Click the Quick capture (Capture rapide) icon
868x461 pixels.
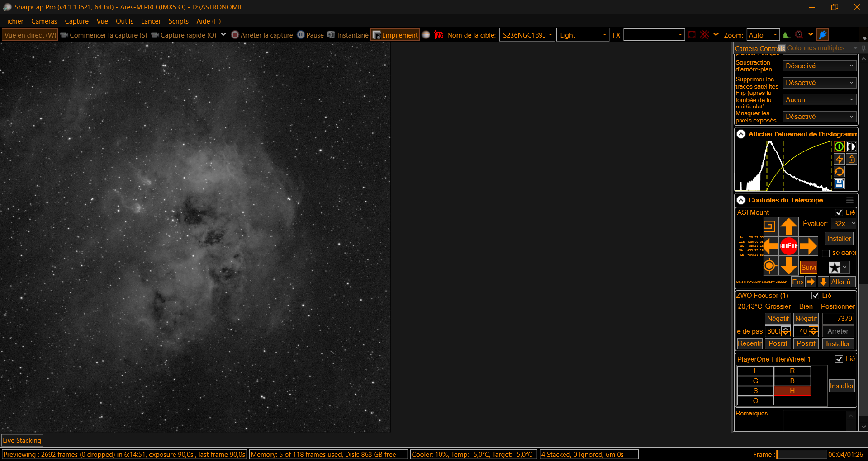tap(155, 35)
